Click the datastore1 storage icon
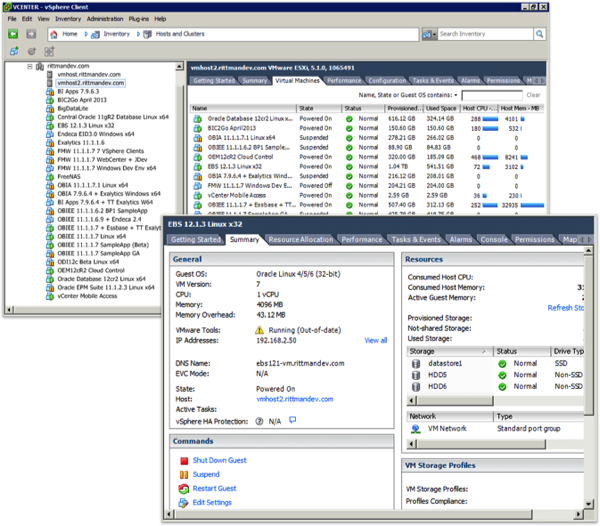This screenshot has height=526, width=600. pyautogui.click(x=416, y=363)
